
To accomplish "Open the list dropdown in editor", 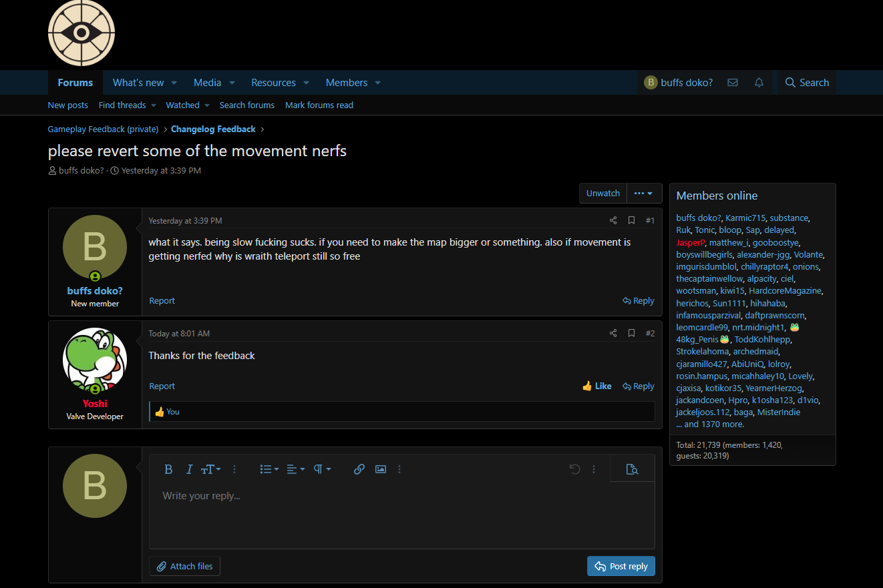I will (269, 469).
